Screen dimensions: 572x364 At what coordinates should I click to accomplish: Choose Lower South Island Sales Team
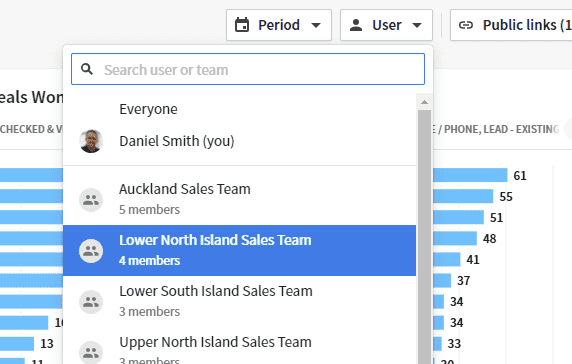pos(239,302)
